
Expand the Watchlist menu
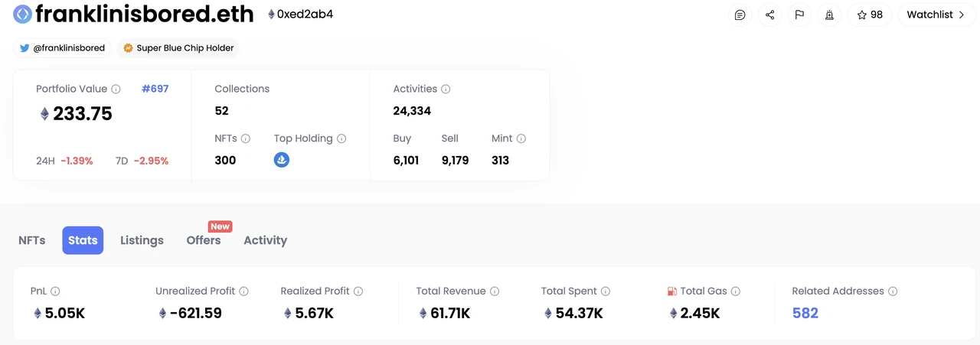click(936, 15)
